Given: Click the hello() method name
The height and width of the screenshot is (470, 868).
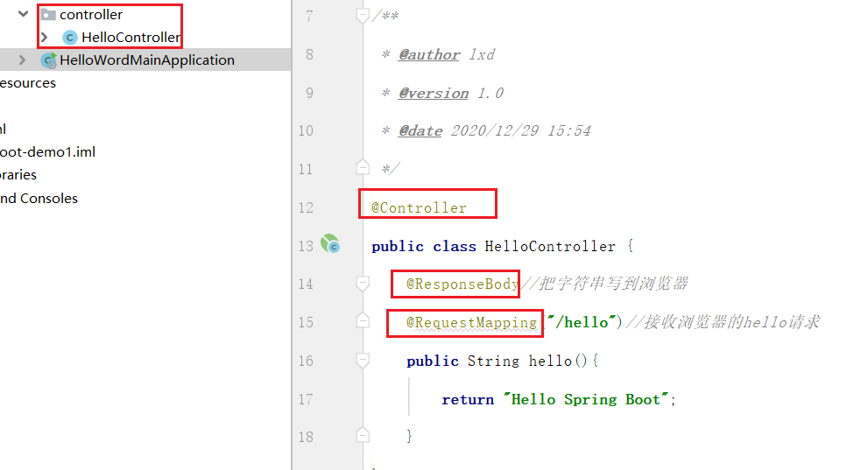Looking at the screenshot, I should [550, 361].
